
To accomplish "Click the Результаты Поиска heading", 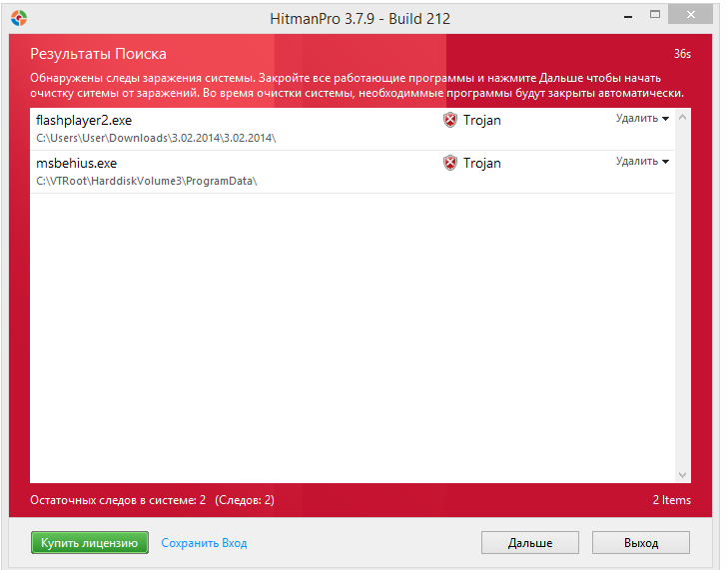I will coord(99,54).
